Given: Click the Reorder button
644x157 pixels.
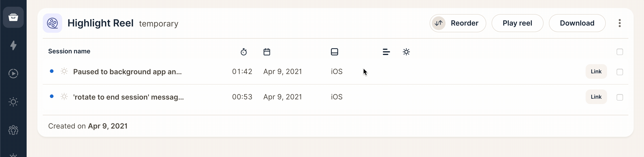Looking at the screenshot, I should coord(458,23).
